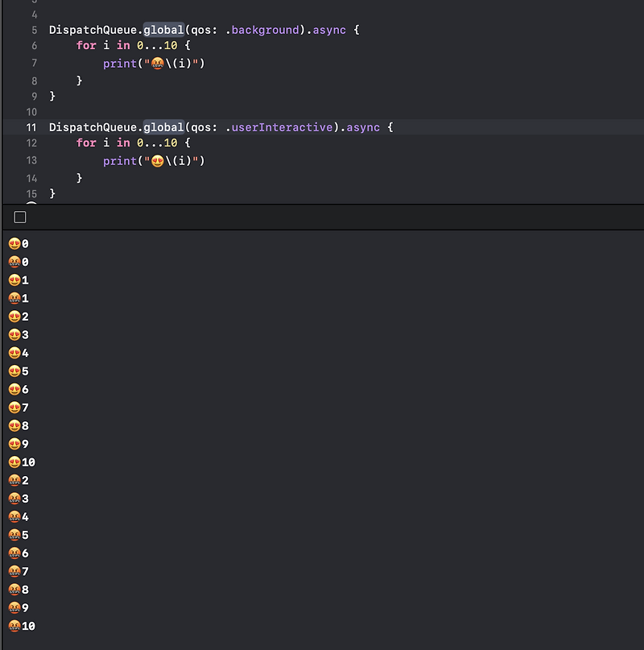The height and width of the screenshot is (650, 644).
Task: Click the divider bar above the console output
Action: [x=322, y=217]
